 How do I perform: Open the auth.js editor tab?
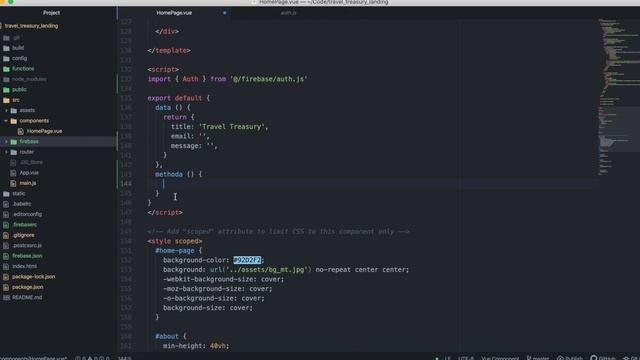288,13
